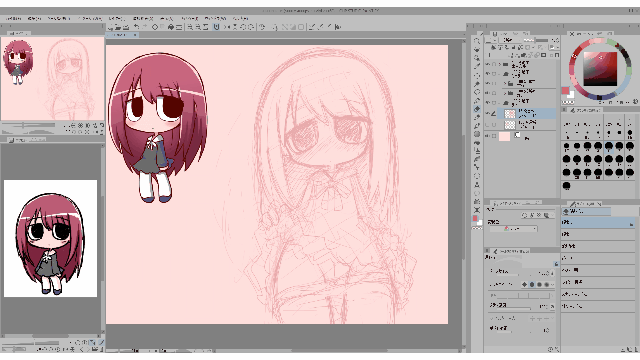This screenshot has height=360, width=640.
Task: Open the color combo box under tool palette panel
Action: (513, 229)
